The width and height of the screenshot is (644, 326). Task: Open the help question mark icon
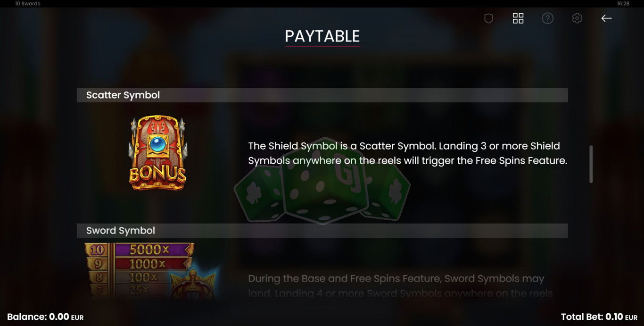click(x=547, y=18)
